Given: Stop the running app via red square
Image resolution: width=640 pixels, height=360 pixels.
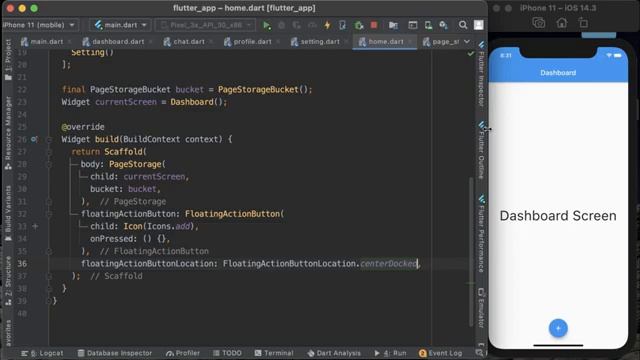Looking at the screenshot, I should point(374,25).
